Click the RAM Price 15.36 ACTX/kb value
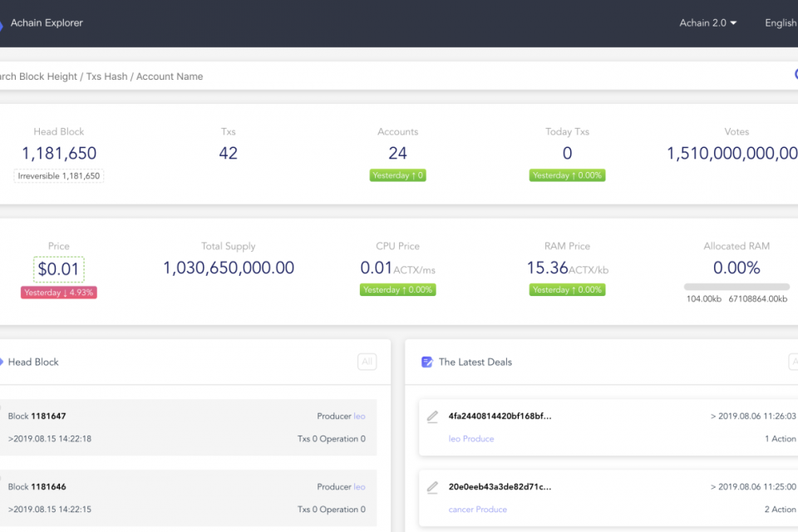Image resolution: width=798 pixels, height=532 pixels. tap(567, 268)
